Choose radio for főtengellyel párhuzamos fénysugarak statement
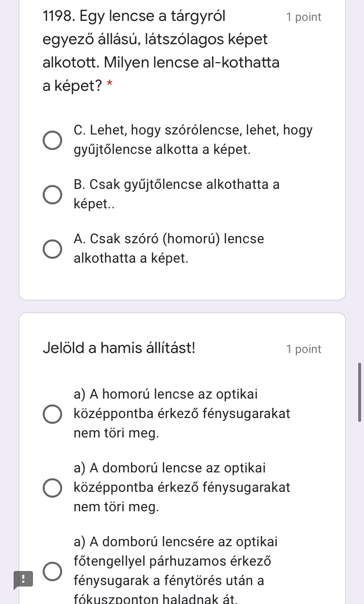This screenshot has width=364, height=604. point(52,571)
